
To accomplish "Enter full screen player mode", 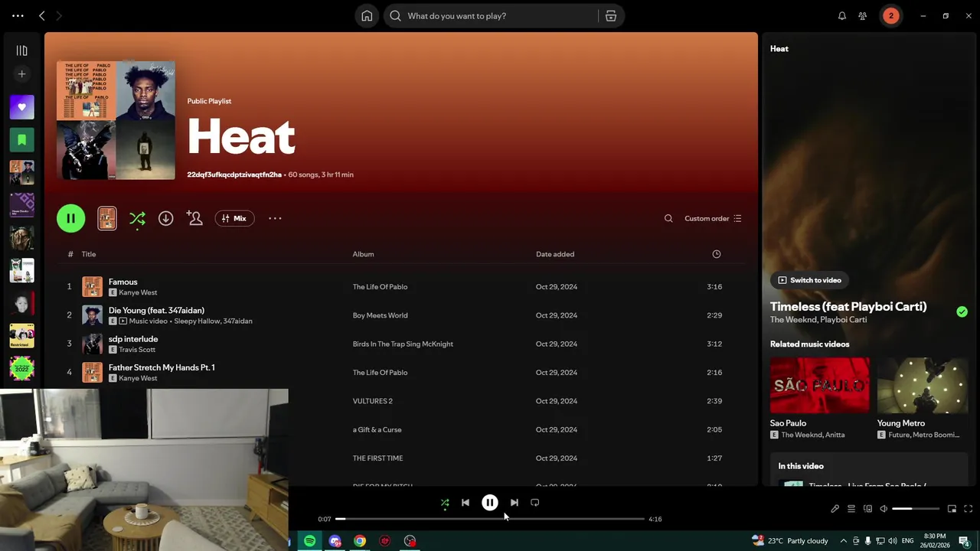I will pos(968,509).
